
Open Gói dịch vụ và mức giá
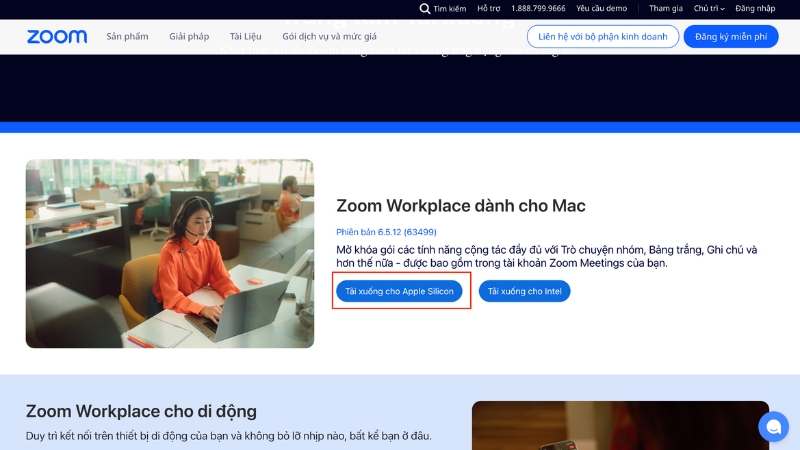(x=329, y=36)
